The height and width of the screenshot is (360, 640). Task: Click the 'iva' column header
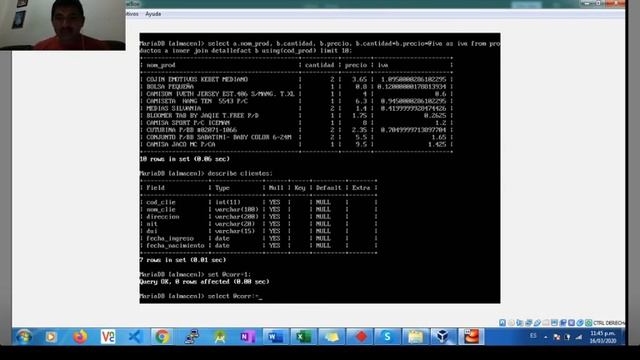coord(383,65)
